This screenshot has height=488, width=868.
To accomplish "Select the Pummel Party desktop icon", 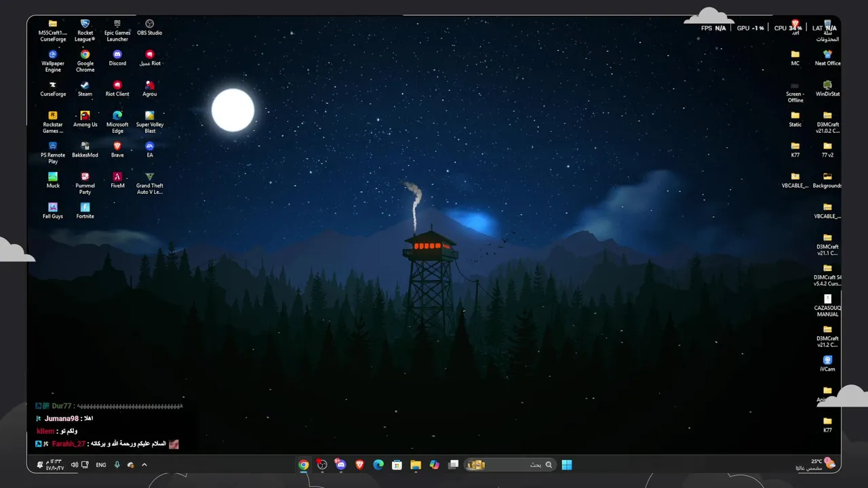I will (85, 183).
